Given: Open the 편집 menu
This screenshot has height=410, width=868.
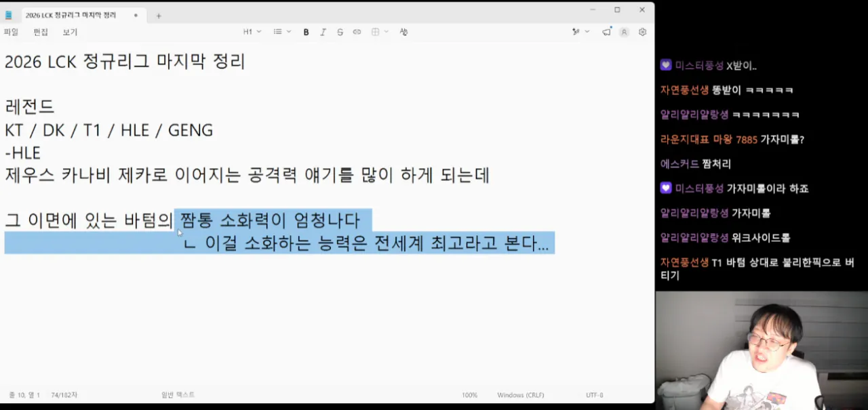Looking at the screenshot, I should pos(41,32).
